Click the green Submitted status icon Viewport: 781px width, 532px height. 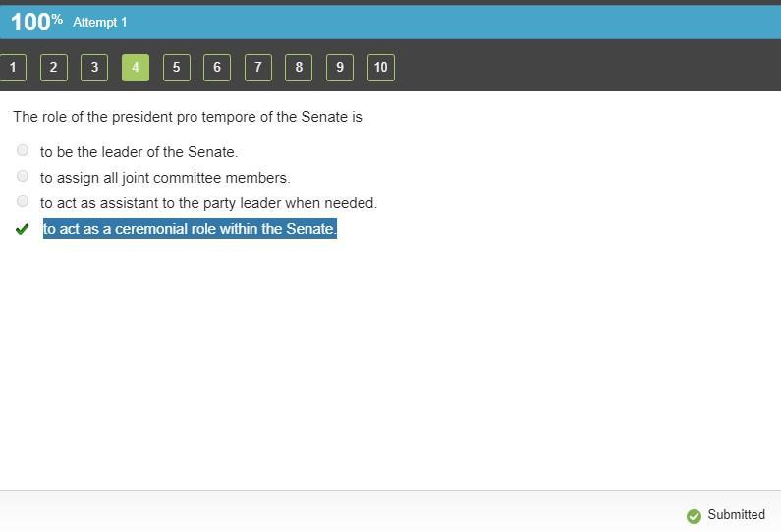(694, 515)
